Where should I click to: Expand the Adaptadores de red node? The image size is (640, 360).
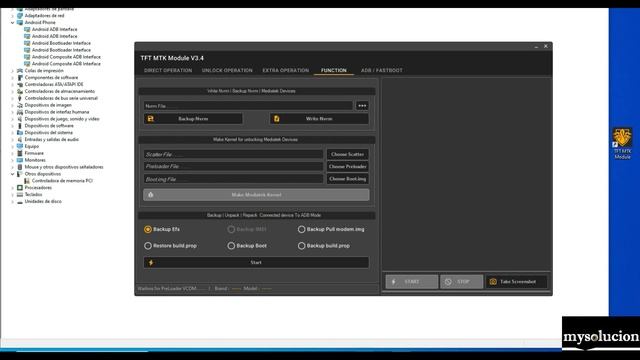click(x=12, y=16)
